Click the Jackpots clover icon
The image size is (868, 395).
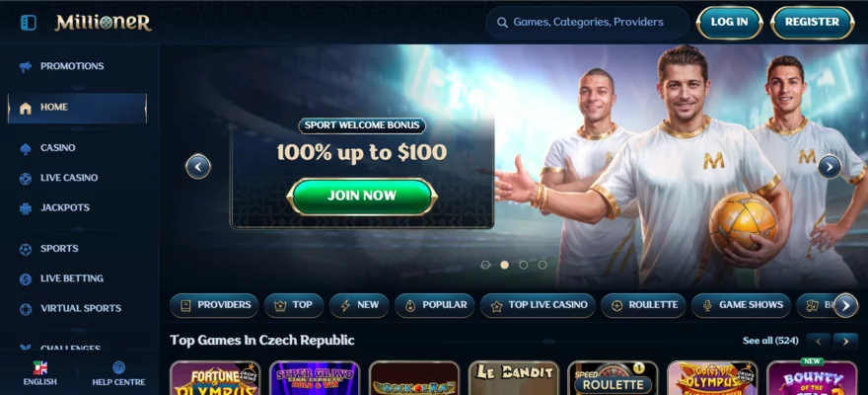26,208
